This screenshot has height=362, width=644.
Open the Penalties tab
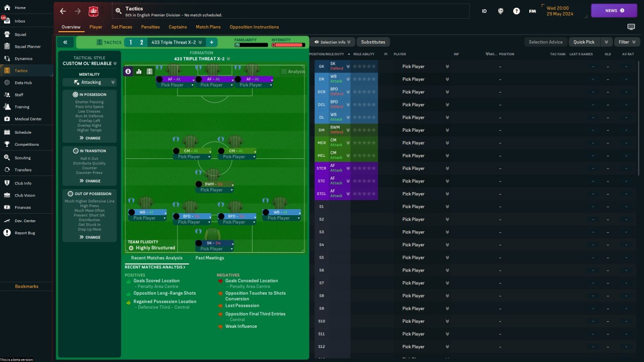[150, 27]
